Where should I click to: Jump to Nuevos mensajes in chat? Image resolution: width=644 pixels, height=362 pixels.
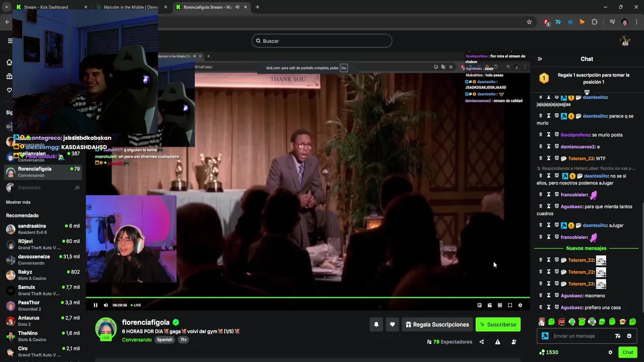[586, 248]
